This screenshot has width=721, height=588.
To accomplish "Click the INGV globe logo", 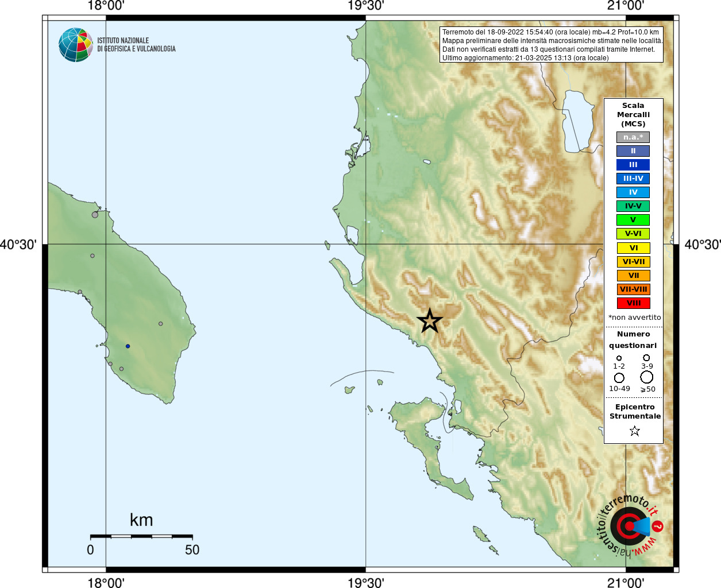I will (76, 45).
